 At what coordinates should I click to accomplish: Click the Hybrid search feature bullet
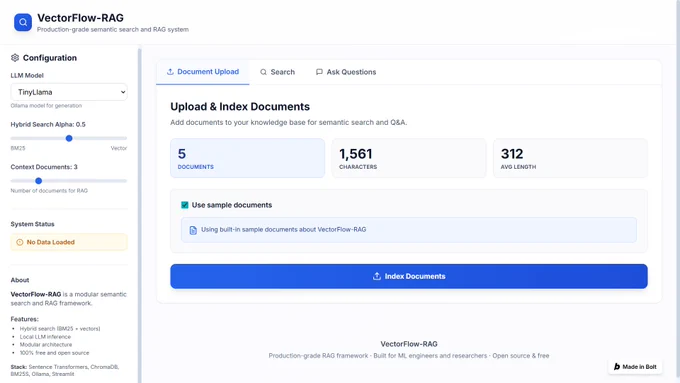(x=60, y=328)
